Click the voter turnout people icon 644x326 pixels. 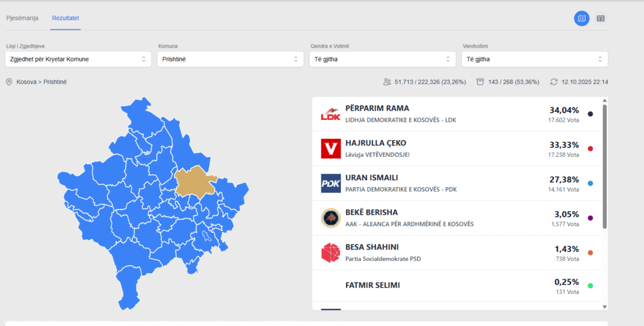387,82
